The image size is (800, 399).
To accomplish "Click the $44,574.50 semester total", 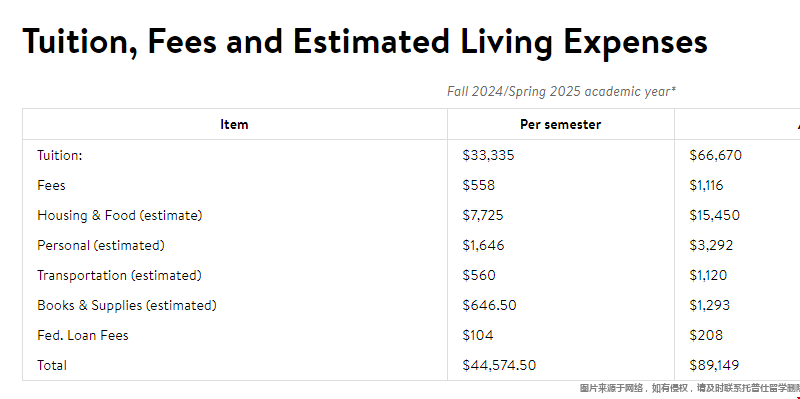I will 499,365.
